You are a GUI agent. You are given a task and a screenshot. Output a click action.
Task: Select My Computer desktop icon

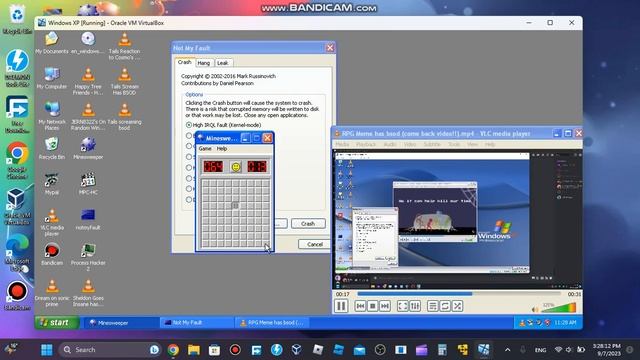[x=51, y=78]
